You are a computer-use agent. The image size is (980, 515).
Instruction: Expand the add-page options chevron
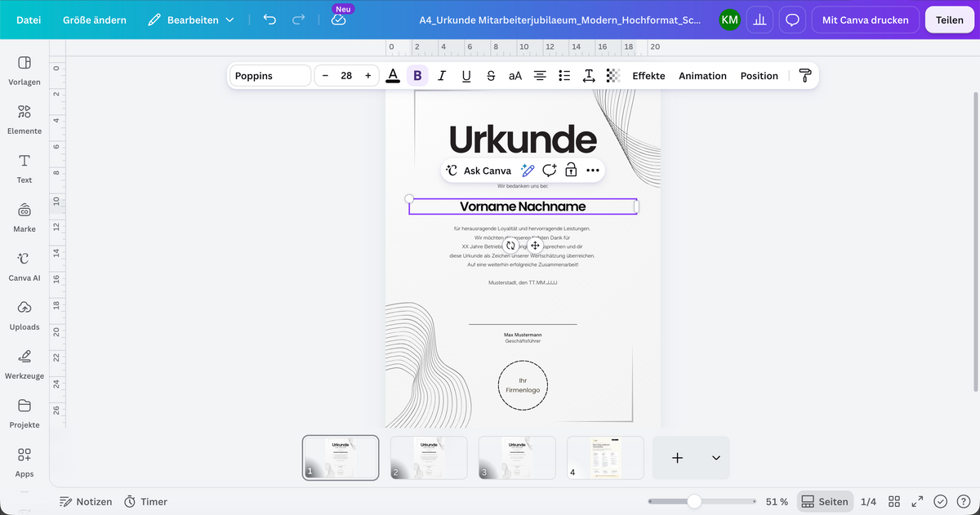pyautogui.click(x=716, y=458)
